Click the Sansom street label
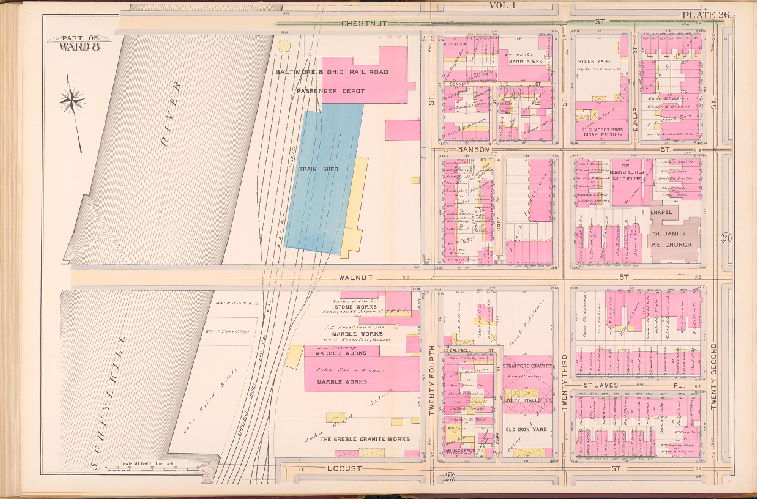This screenshot has height=500, width=757. coord(472,149)
